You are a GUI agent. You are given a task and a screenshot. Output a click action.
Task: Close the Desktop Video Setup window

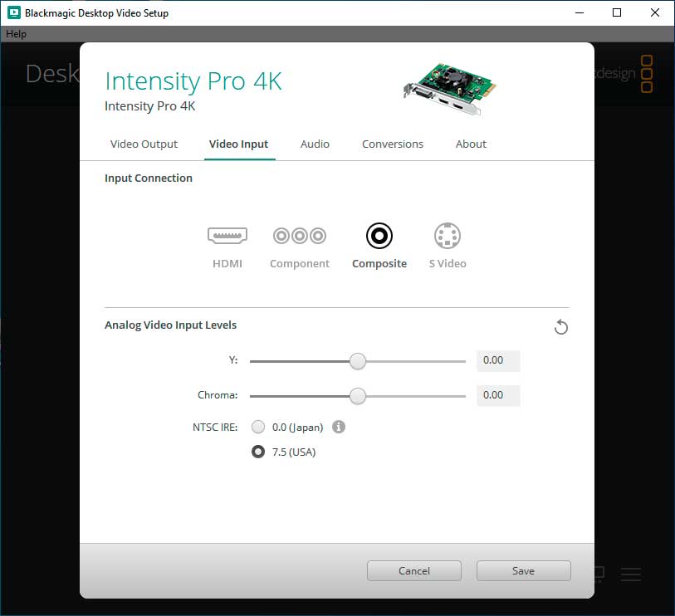[x=655, y=12]
